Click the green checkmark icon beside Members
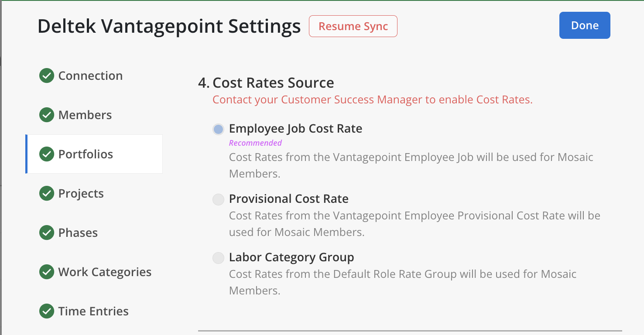Image resolution: width=644 pixels, height=335 pixels. 47,115
